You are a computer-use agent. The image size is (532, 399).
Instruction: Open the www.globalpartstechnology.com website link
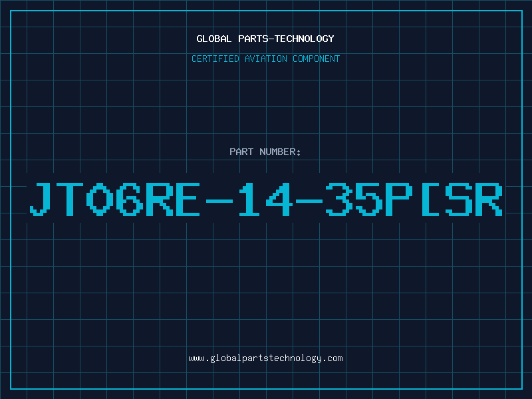[x=265, y=358]
